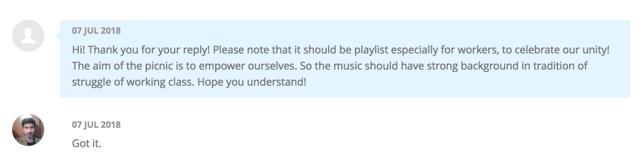Viewport: 644px width, 164px height.
Task: Click the person silhouette in placeholder avatar
Action: (x=28, y=36)
